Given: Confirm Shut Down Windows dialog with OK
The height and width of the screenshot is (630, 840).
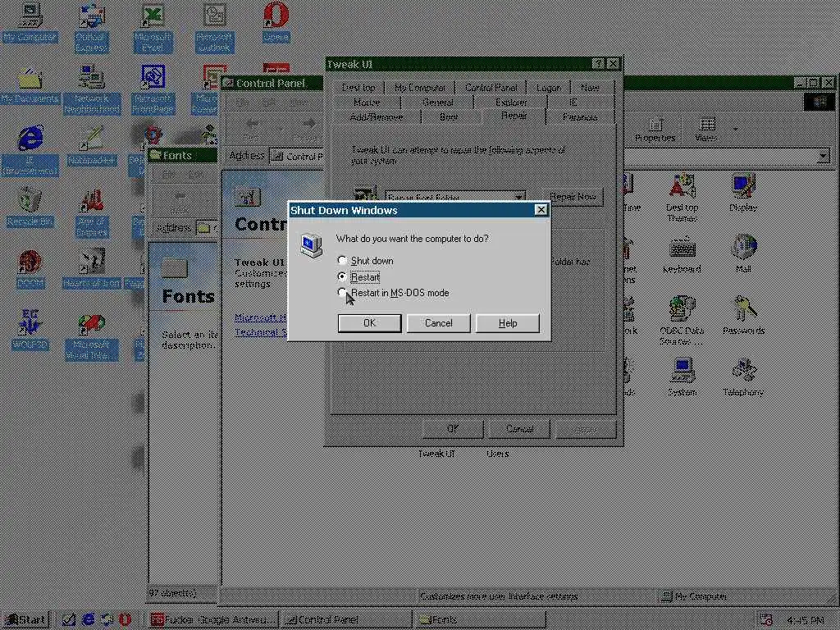Looking at the screenshot, I should (x=369, y=323).
